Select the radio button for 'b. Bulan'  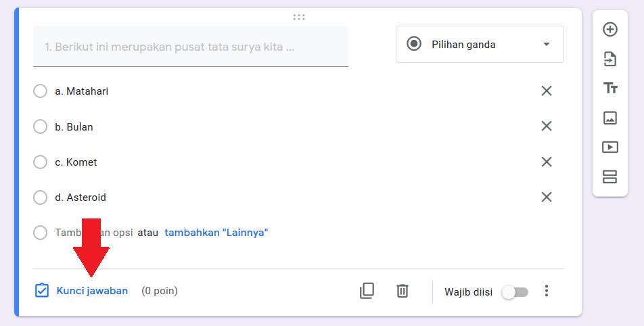[40, 126]
